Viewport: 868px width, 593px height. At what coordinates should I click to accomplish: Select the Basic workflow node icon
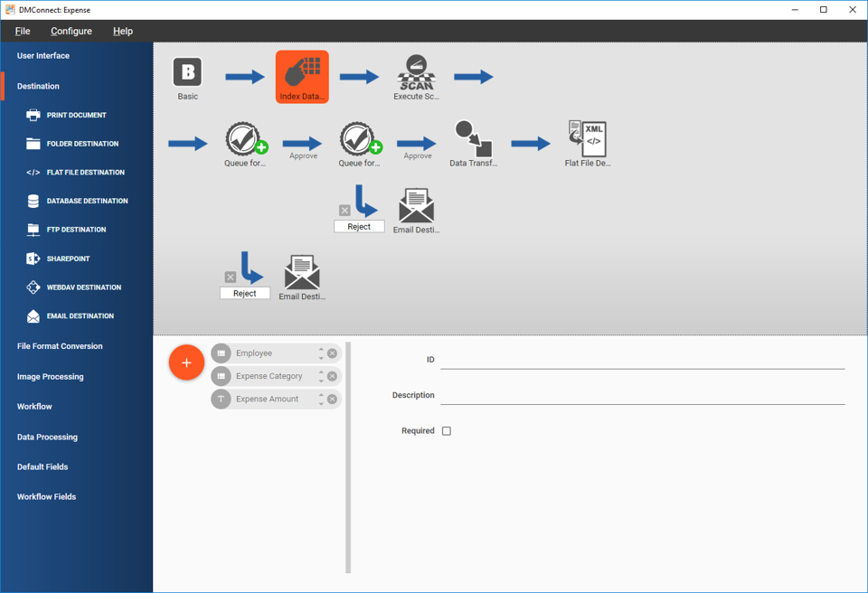pyautogui.click(x=187, y=72)
